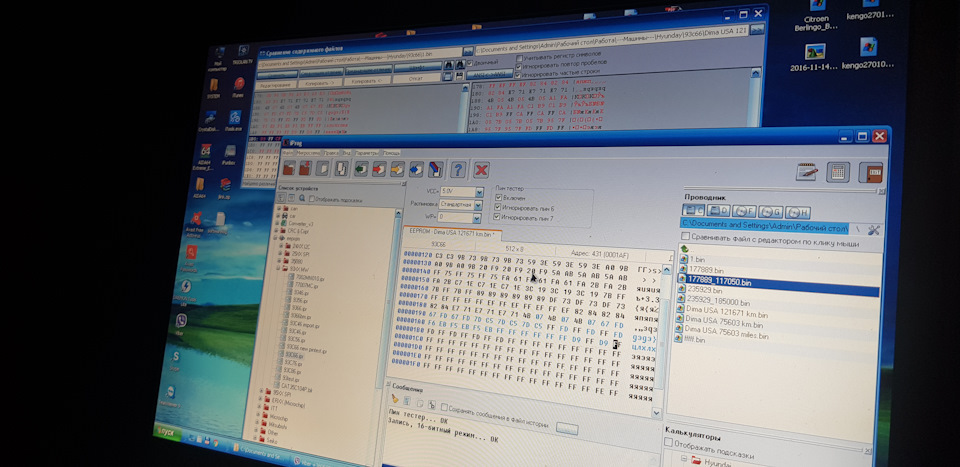Select 93C66.ipr in device tree
This screenshot has height=467, width=960.
click(x=294, y=355)
